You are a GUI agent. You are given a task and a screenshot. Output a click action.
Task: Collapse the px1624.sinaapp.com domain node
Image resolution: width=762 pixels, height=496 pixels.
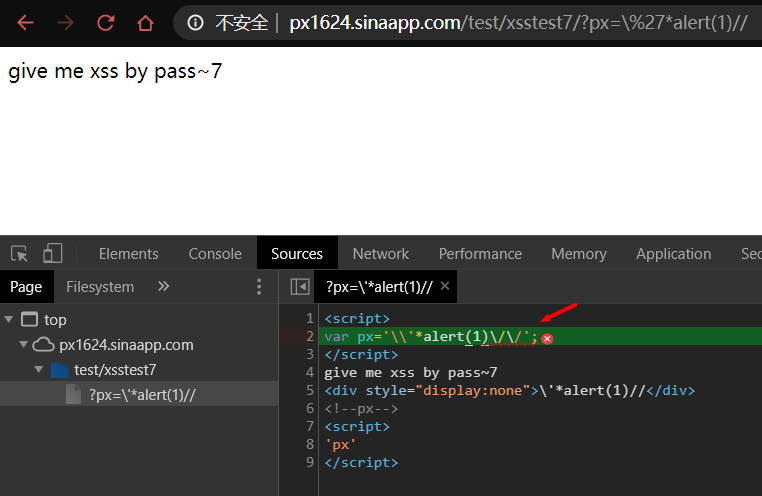pyautogui.click(x=25, y=345)
